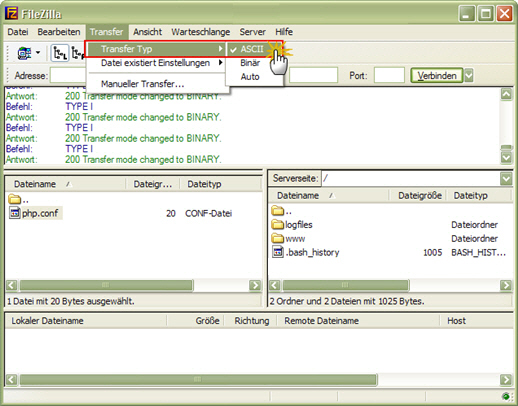Click the Transfer menu
The width and height of the screenshot is (518, 406).
coord(106,32)
